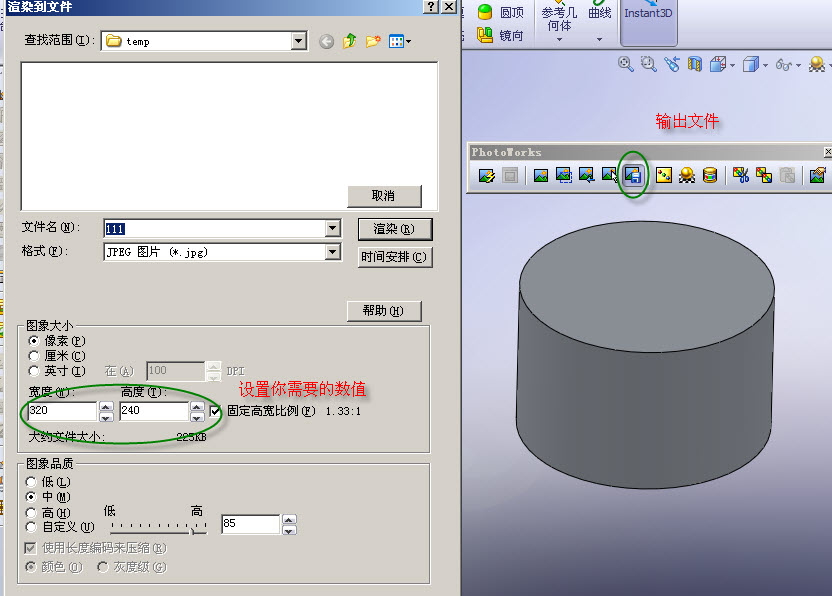Viewport: 832px width, 596px height.
Task: Click the plain Render image icon in PhotoWorks
Action: coord(541,175)
